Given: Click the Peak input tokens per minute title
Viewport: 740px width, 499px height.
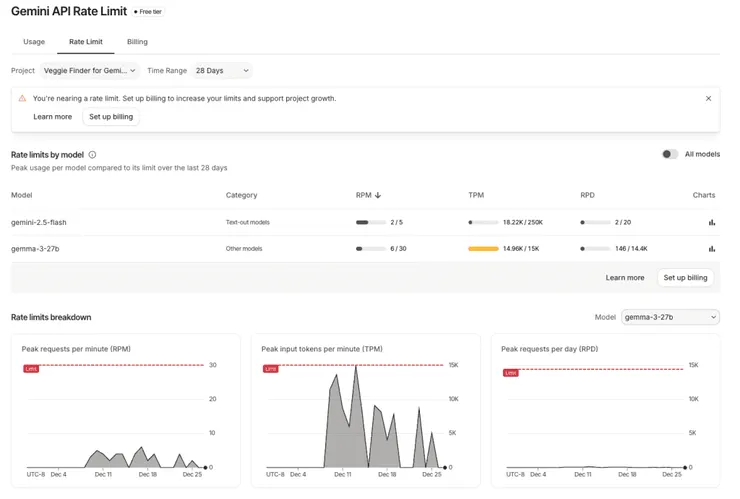Looking at the screenshot, I should coord(322,349).
